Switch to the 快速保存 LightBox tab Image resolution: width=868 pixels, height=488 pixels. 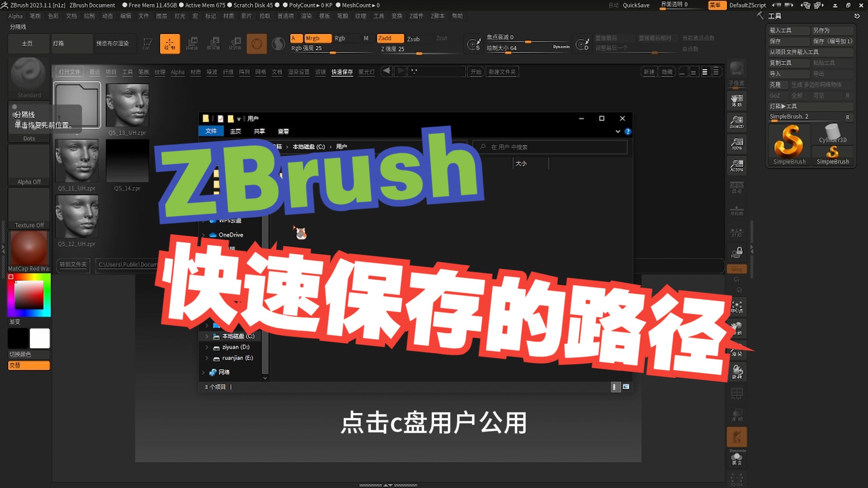342,71
